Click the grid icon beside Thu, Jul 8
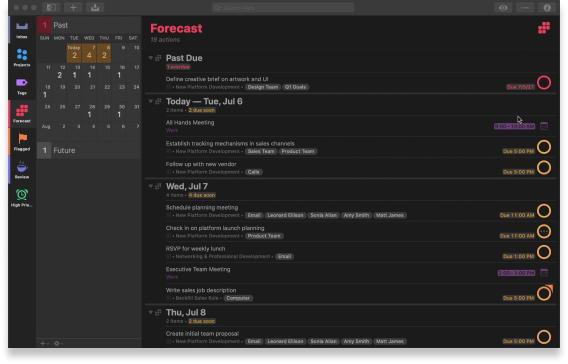The width and height of the screenshot is (568, 364). click(158, 313)
